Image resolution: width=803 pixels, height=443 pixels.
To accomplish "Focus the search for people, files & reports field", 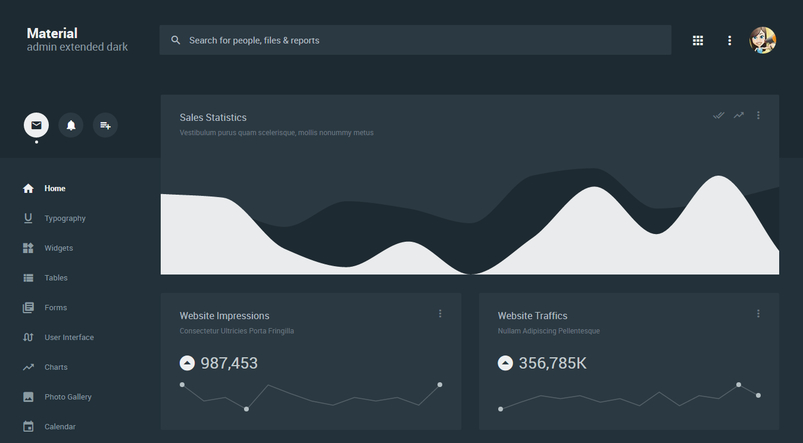I will click(x=415, y=40).
